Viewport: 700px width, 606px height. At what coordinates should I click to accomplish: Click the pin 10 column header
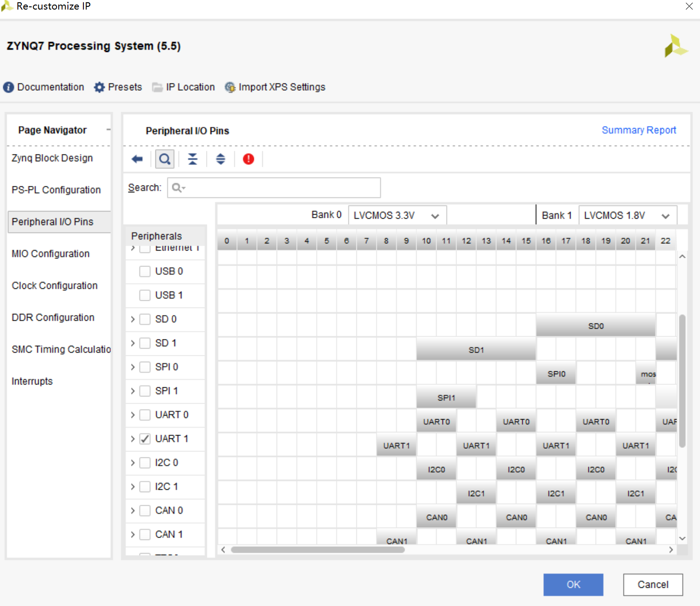click(426, 241)
